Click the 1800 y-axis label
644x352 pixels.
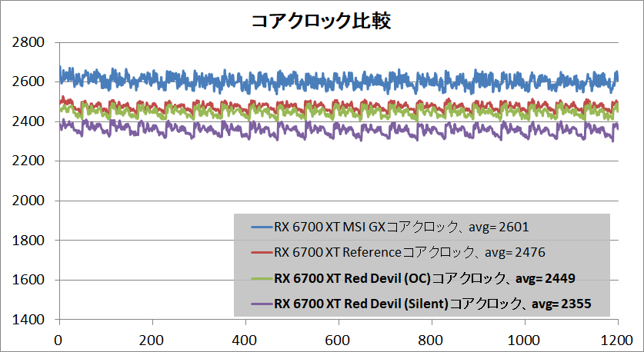(x=28, y=241)
